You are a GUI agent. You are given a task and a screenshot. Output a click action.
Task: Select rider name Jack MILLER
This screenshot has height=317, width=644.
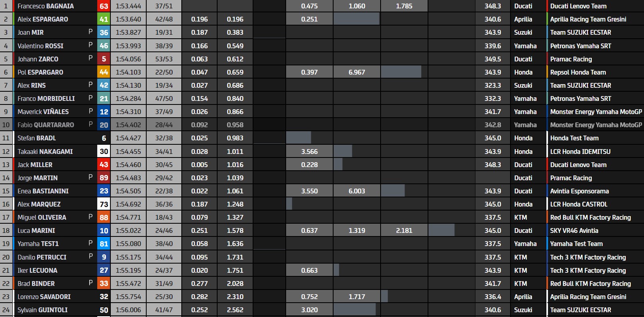[x=35, y=165]
